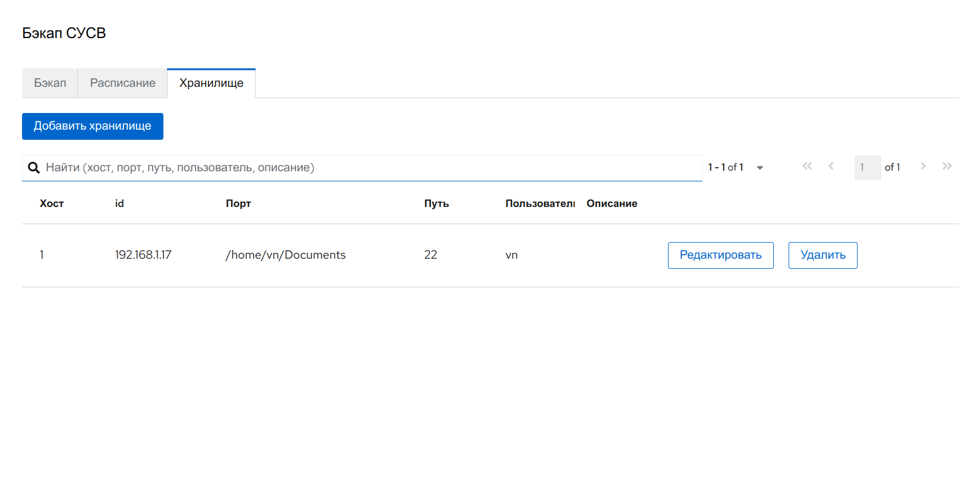Jump to last page with double-right arrows
This screenshot has height=493, width=980.
[947, 167]
